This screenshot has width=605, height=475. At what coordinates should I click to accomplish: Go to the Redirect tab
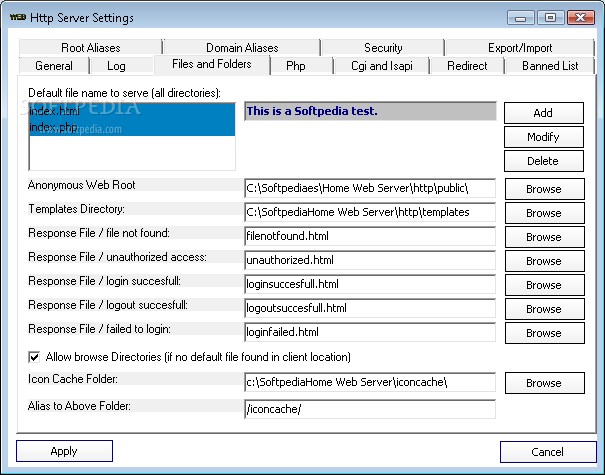467,66
